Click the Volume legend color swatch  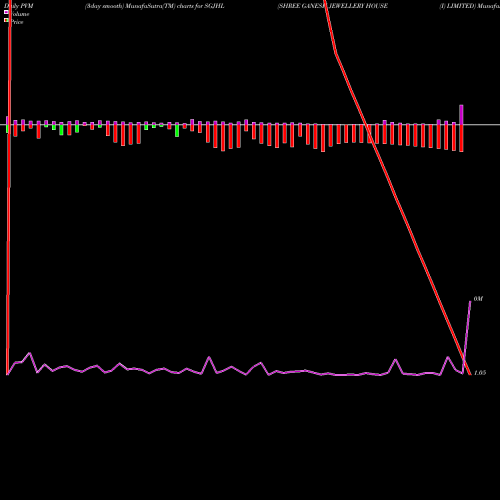tap(6, 12)
